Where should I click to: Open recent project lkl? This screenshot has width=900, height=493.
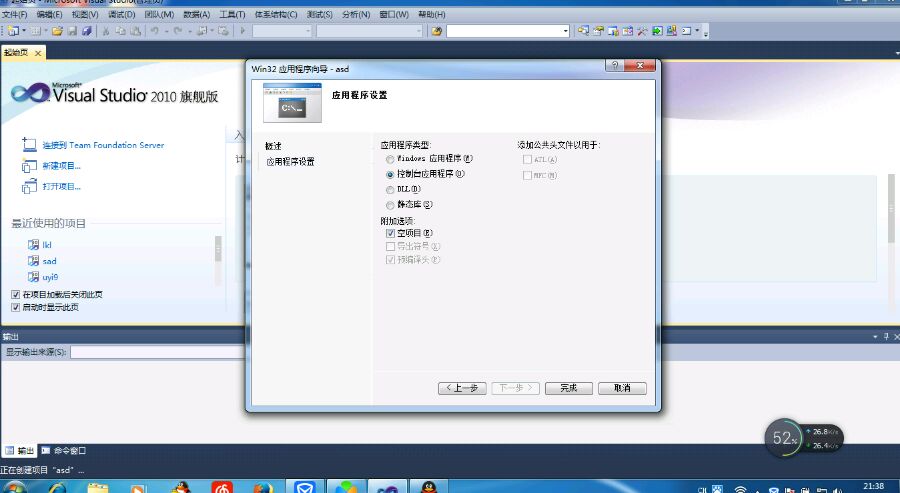46,245
